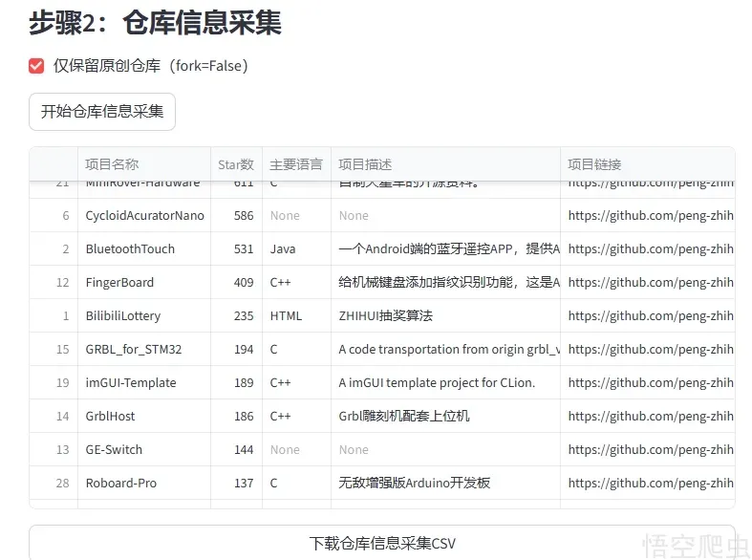
Task: Open the GitHub link for CycloidAcuratorNano row
Action: (x=648, y=216)
